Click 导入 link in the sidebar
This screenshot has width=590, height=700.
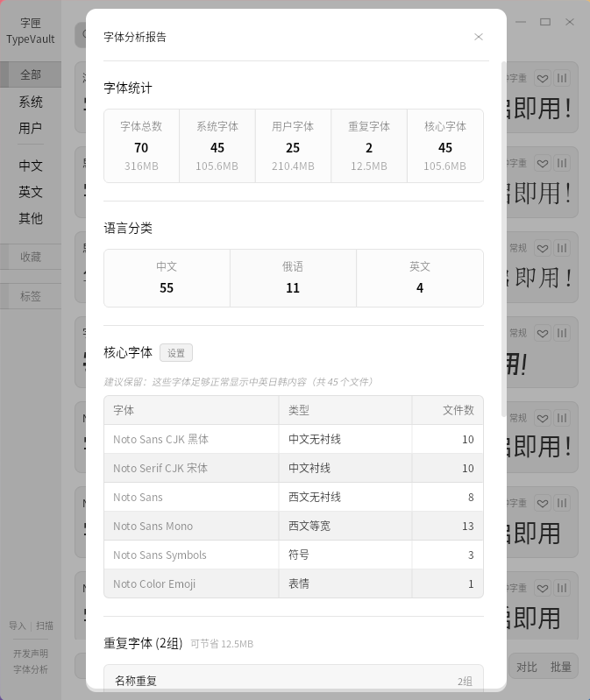pos(18,626)
